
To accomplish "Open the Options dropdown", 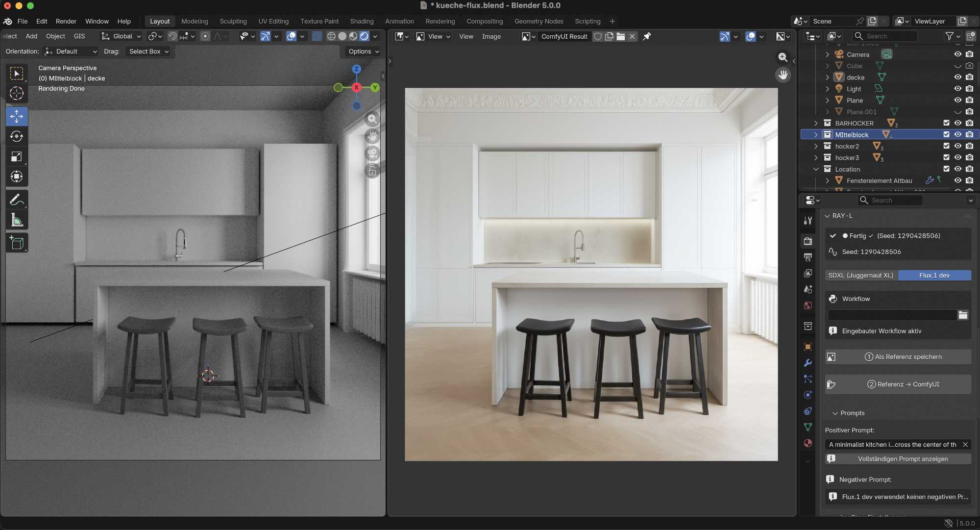I will (364, 51).
